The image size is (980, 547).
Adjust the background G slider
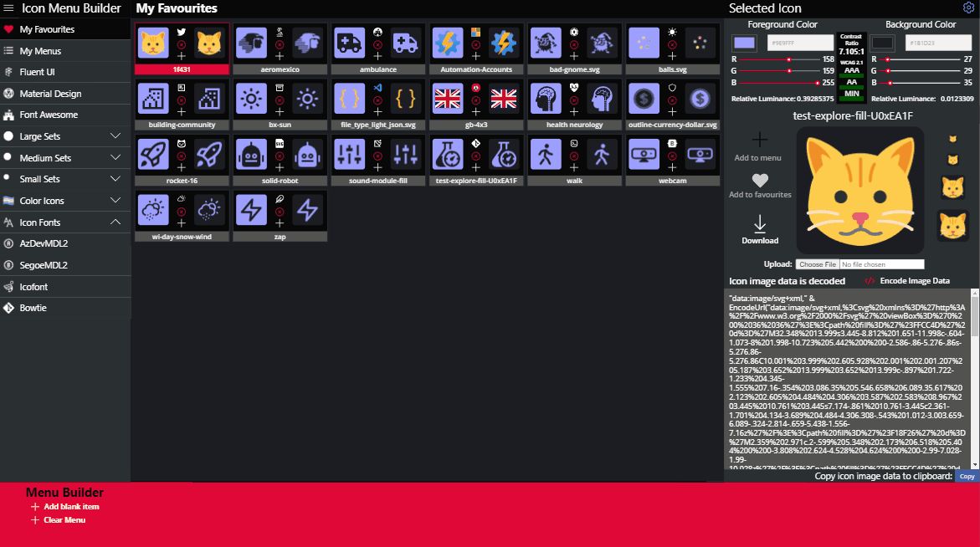[x=921, y=71]
